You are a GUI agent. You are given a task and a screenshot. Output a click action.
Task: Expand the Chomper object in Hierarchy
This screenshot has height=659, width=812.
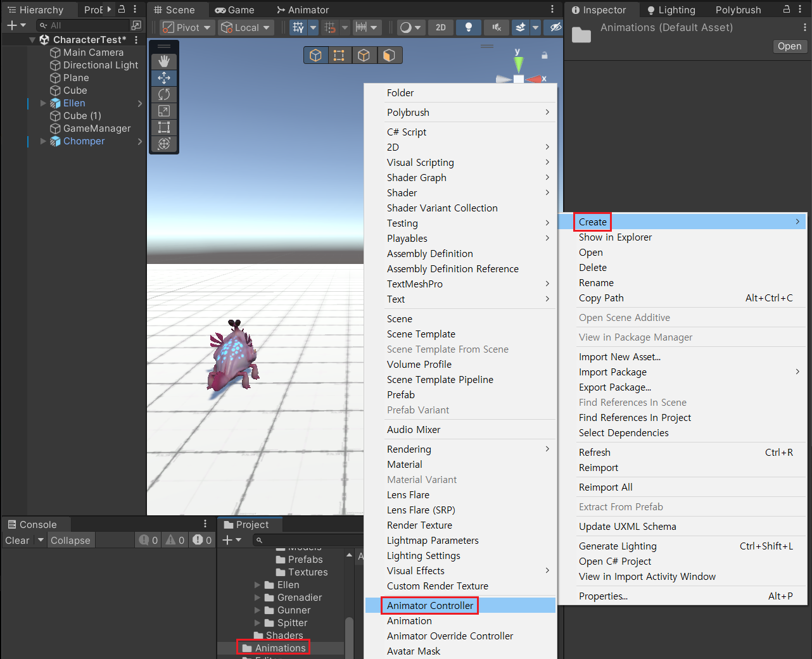coord(43,141)
